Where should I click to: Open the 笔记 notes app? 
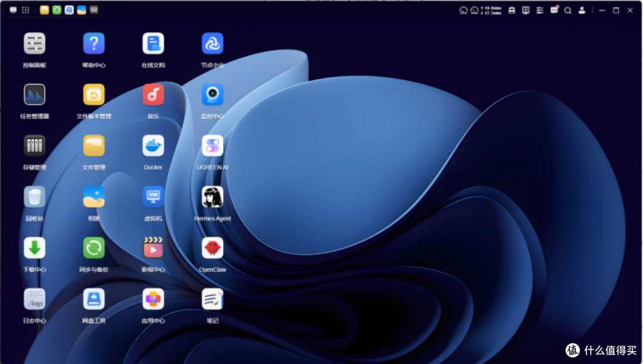tap(213, 299)
